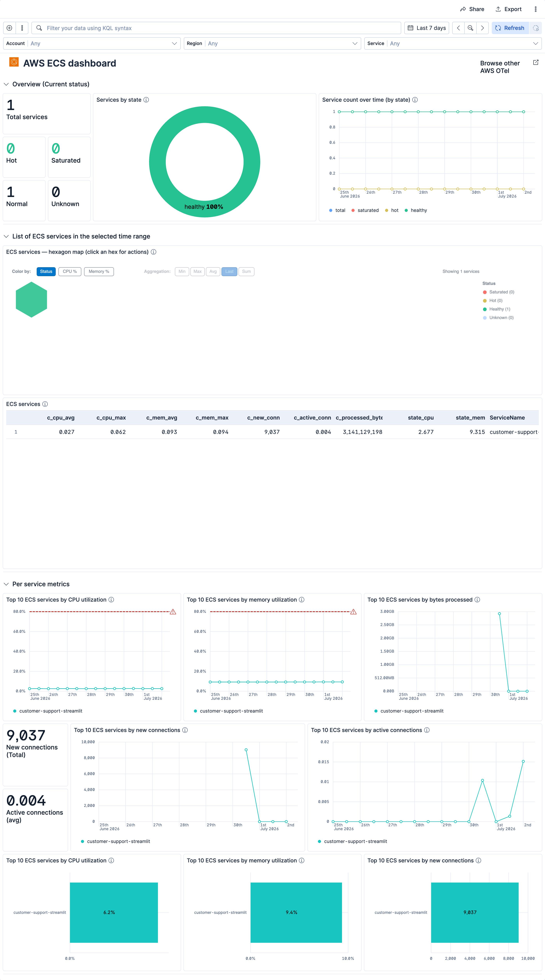Select Sum aggregation
The image size is (545, 980).
click(247, 272)
